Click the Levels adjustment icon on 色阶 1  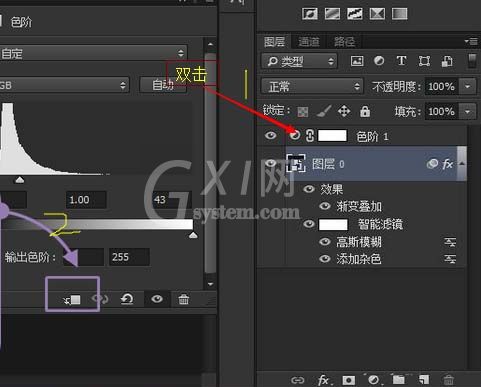click(x=295, y=136)
